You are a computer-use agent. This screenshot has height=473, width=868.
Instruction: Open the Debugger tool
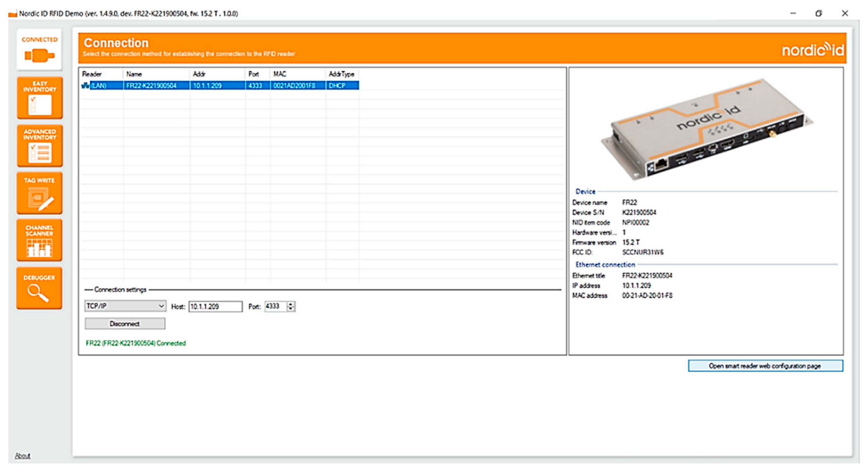click(x=40, y=288)
